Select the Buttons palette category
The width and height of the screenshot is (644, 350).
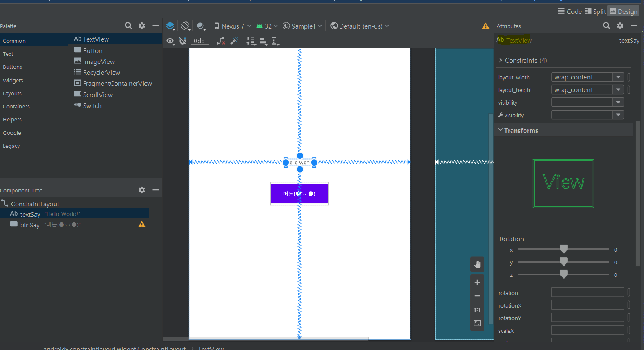pos(34,67)
